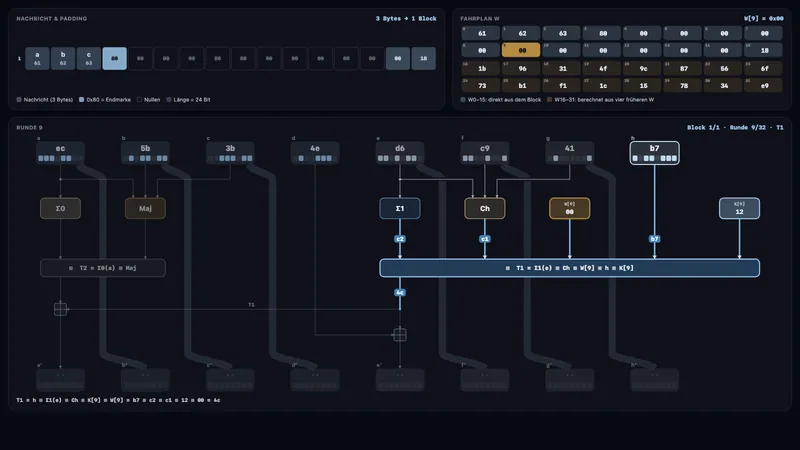
Task: Click the adder node joining d and T1
Action: (x=400, y=335)
